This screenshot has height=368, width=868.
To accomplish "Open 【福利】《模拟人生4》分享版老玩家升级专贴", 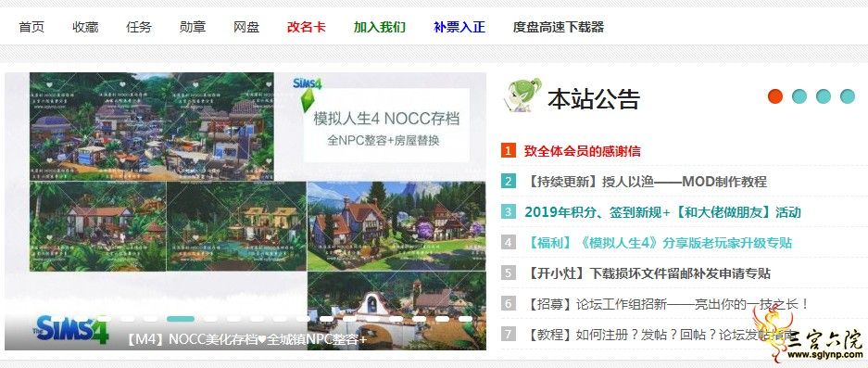I will pos(659,243).
